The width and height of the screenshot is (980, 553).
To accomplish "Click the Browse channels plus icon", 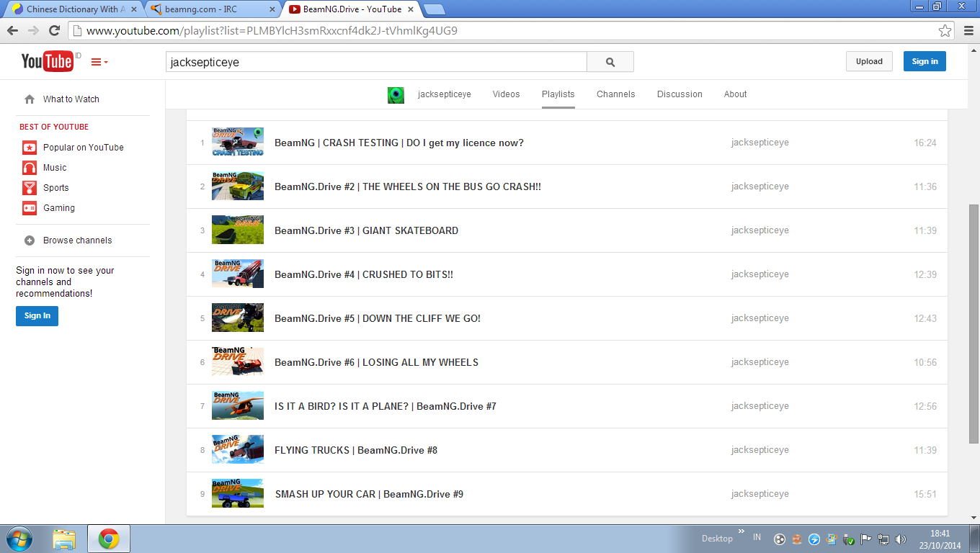I will [x=30, y=240].
